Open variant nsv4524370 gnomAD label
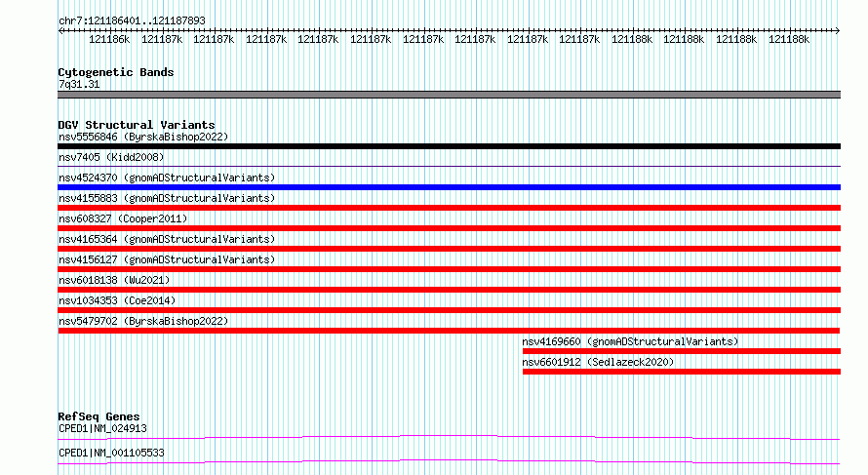This screenshot has height=475, width=868. click(x=167, y=178)
